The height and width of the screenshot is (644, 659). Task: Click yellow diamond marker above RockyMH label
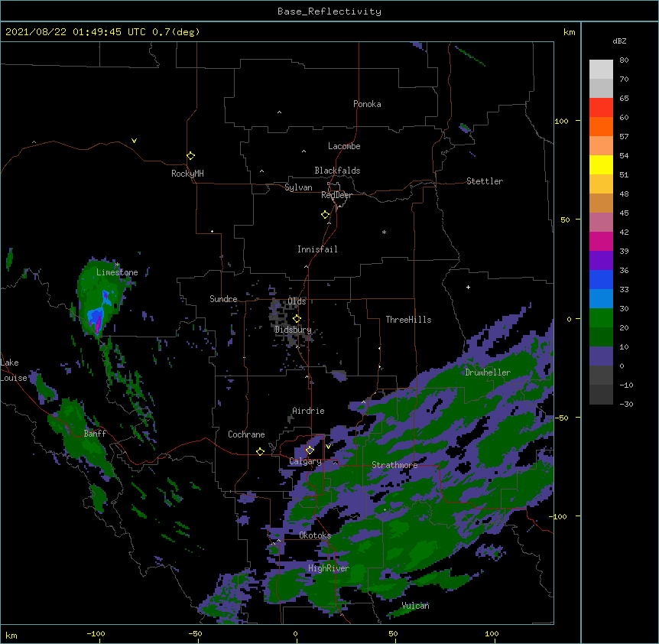coord(191,156)
